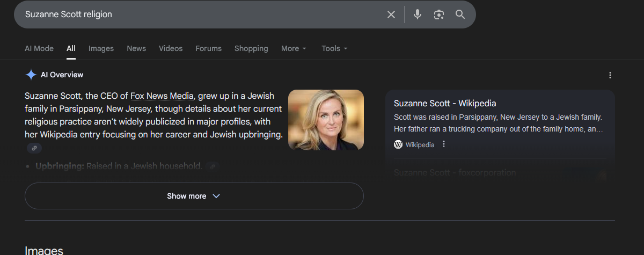This screenshot has width=644, height=255.
Task: Click the Wikipedia logo icon
Action: point(398,144)
